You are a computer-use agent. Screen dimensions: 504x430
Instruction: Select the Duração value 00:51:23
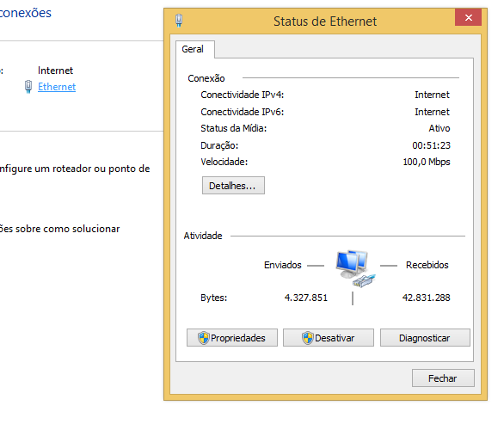tap(432, 145)
